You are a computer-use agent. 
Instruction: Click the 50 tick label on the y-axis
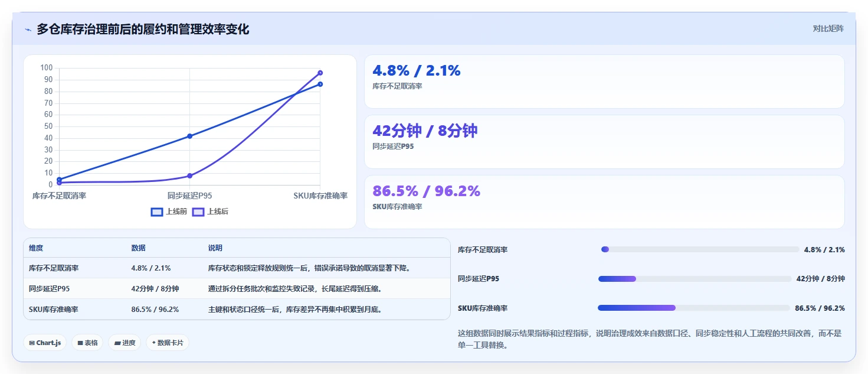pos(48,126)
